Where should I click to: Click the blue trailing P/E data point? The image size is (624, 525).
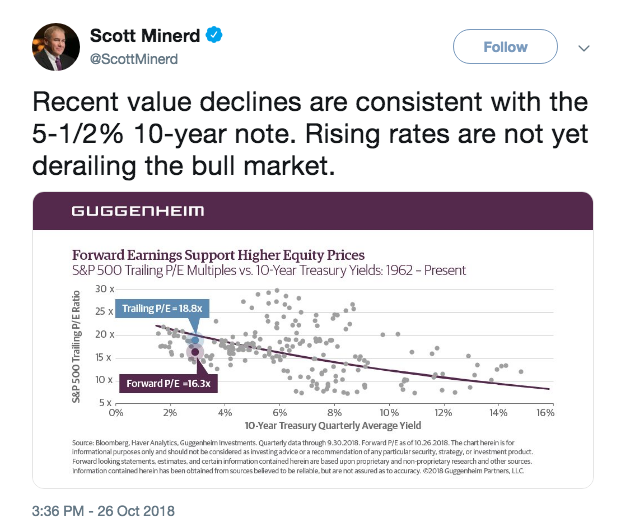tap(195, 341)
